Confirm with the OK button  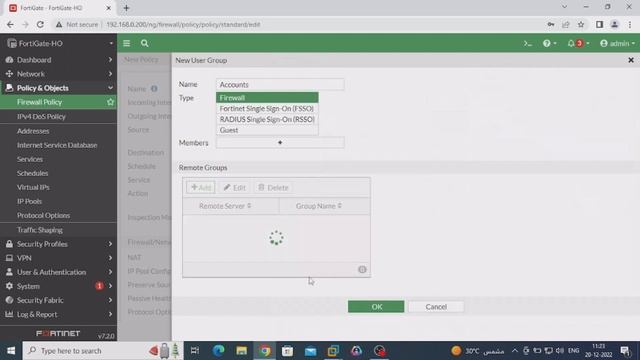[x=376, y=307]
